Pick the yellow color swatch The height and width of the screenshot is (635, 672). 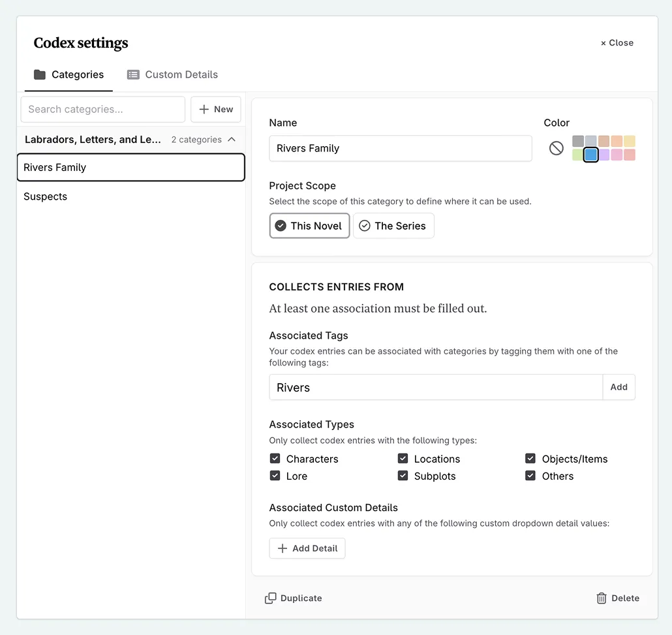tap(628, 140)
